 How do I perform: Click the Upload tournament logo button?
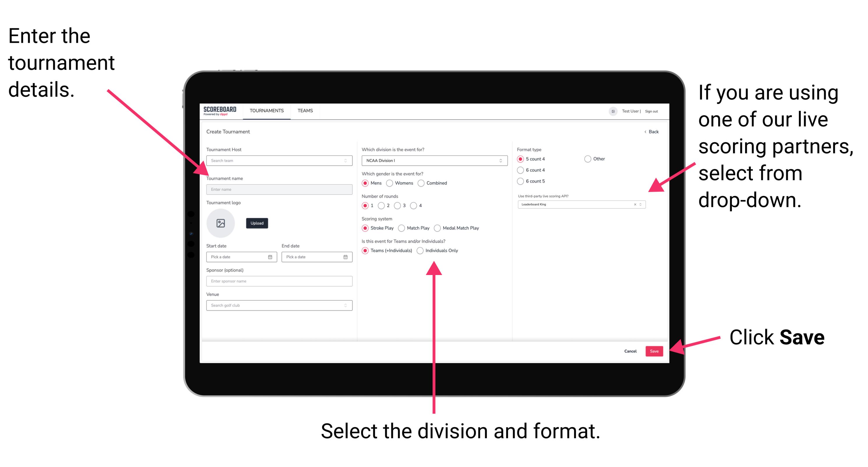tap(256, 223)
